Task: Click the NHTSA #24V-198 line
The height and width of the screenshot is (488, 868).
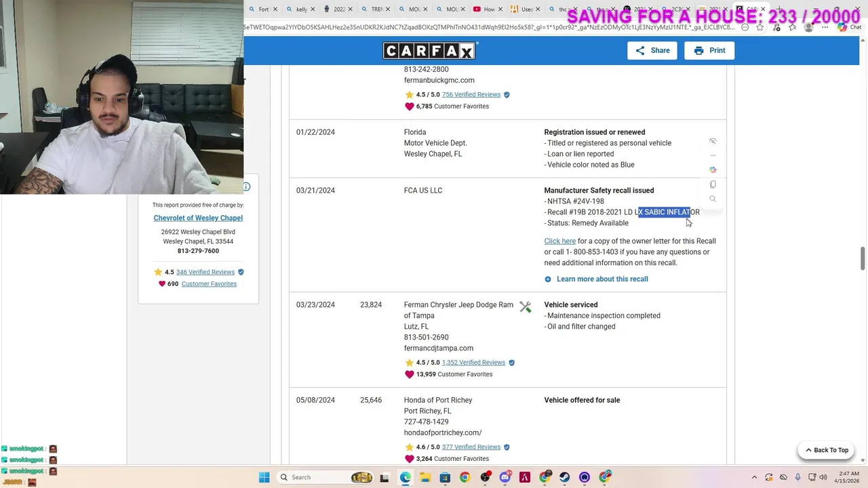Action: (x=574, y=201)
